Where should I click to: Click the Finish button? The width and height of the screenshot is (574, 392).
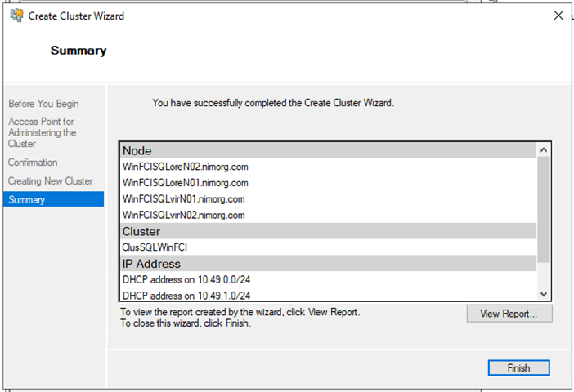[518, 367]
